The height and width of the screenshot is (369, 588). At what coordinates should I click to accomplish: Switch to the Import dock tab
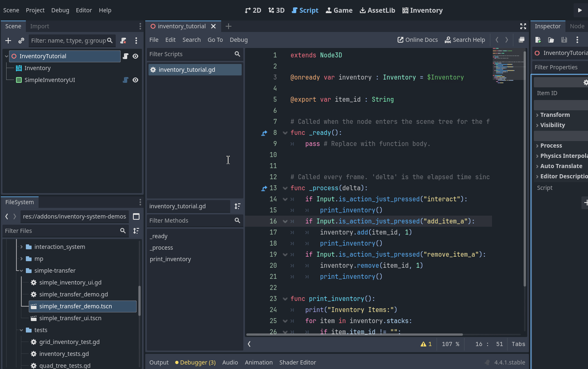[39, 26]
